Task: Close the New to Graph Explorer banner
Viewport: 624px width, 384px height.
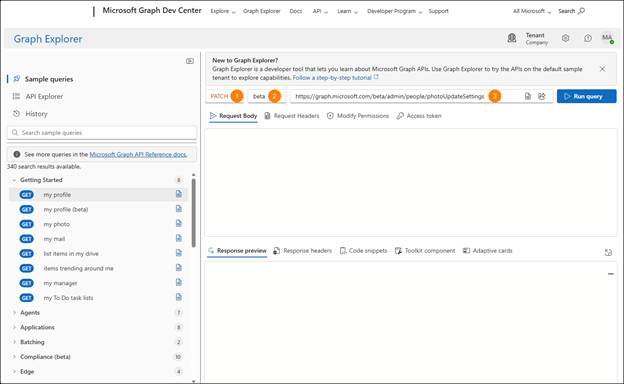Action: coord(603,69)
